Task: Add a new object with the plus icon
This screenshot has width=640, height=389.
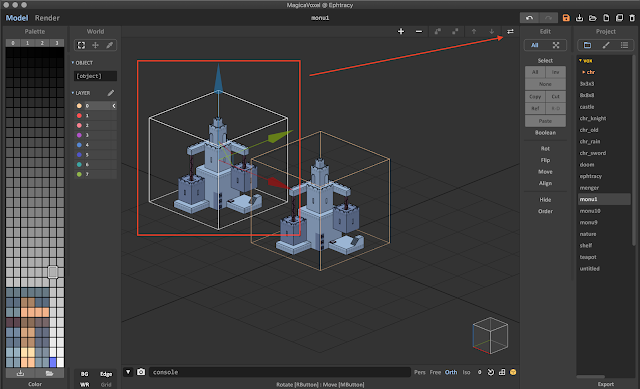Action: click(401, 31)
